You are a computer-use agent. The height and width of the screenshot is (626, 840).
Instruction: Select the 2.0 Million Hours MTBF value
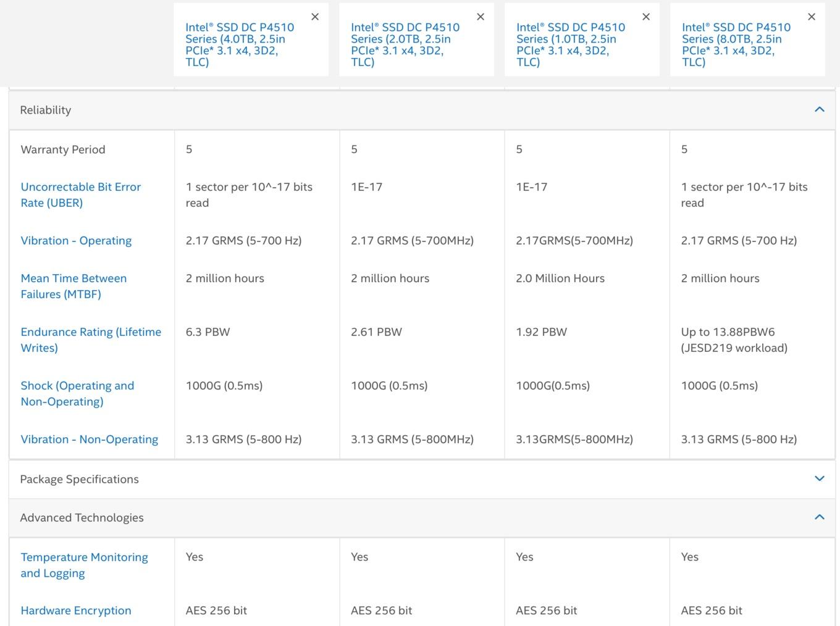pyautogui.click(x=560, y=278)
